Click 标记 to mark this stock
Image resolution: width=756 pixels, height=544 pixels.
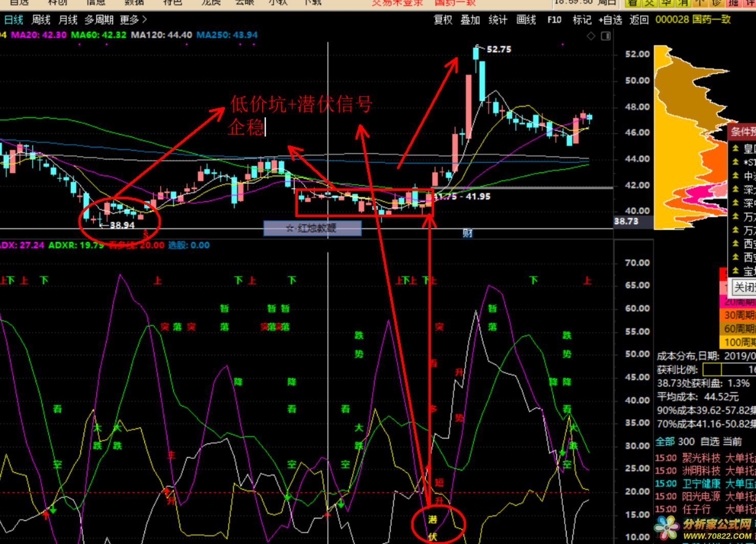coord(582,20)
